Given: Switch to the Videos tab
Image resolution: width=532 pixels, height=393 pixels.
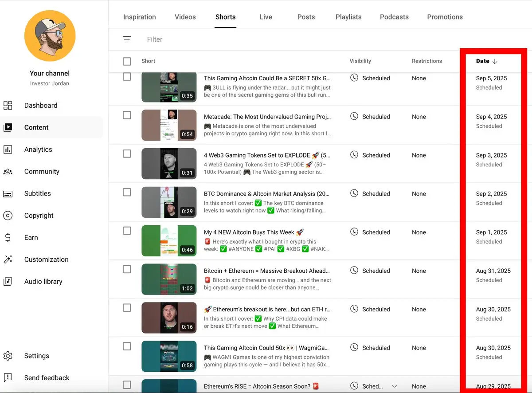Looking at the screenshot, I should 185,17.
